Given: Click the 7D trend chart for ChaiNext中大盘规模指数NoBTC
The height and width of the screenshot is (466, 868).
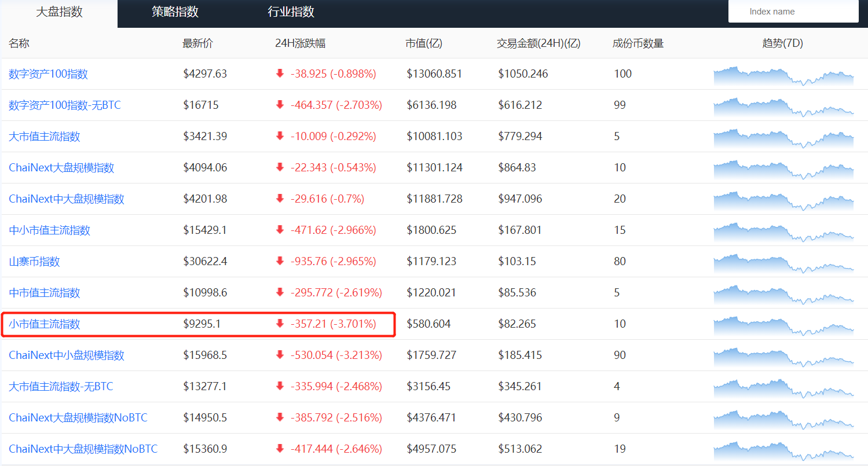Looking at the screenshot, I should point(783,451).
